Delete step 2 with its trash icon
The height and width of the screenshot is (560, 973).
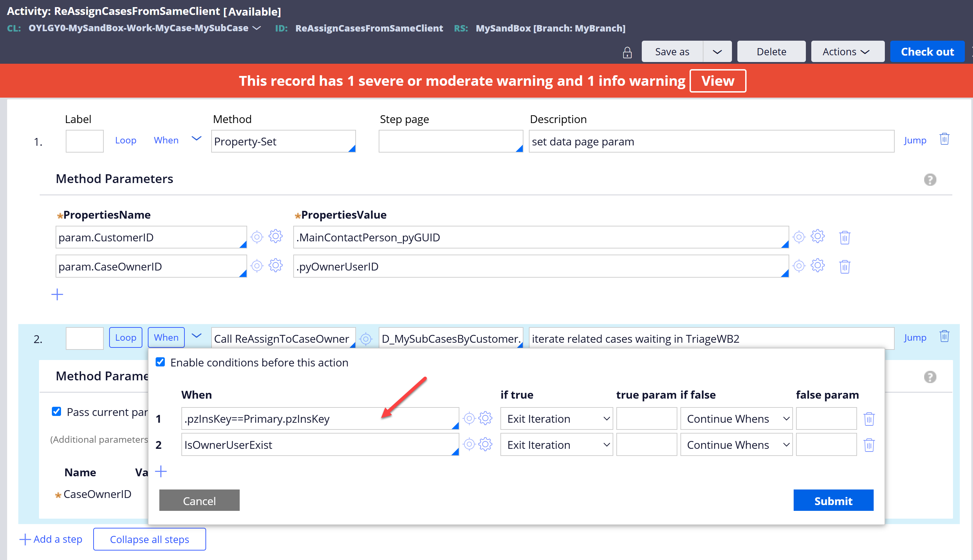tap(944, 336)
